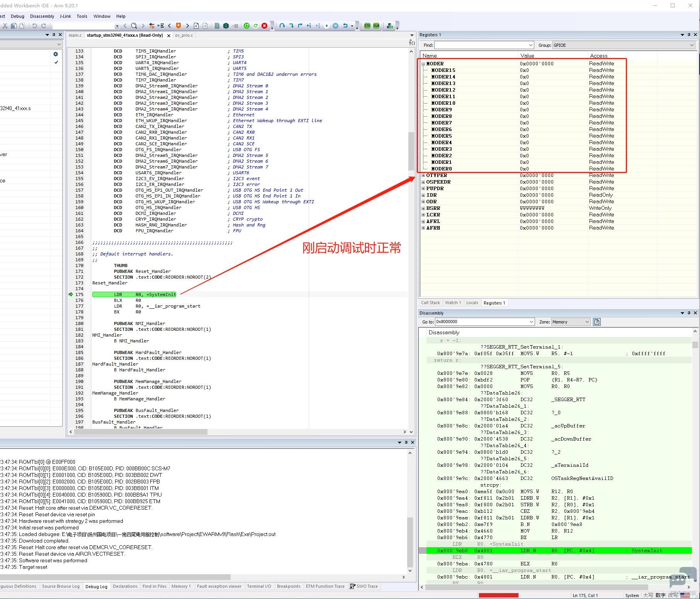Image resolution: width=700 pixels, height=599 pixels.
Task: Close the startup_stm32f40_41xxx.s tab
Action: (168, 36)
